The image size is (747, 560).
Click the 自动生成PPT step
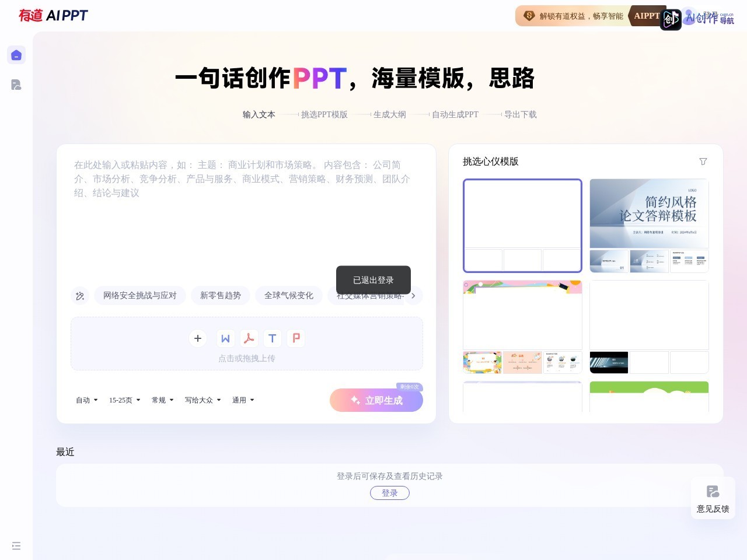click(x=455, y=114)
